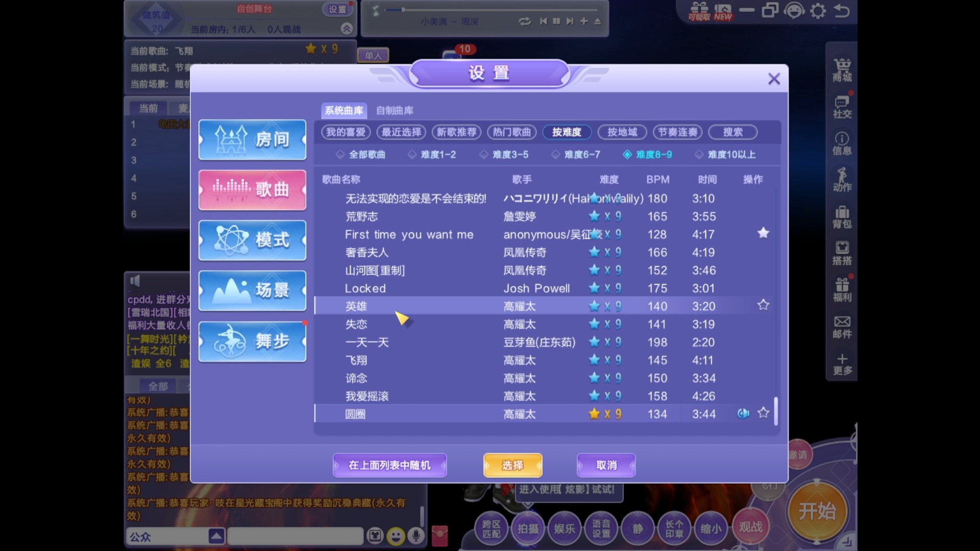Image resolution: width=980 pixels, height=551 pixels.
Task: Open the 热门歌曲 category tab
Action: coord(511,132)
